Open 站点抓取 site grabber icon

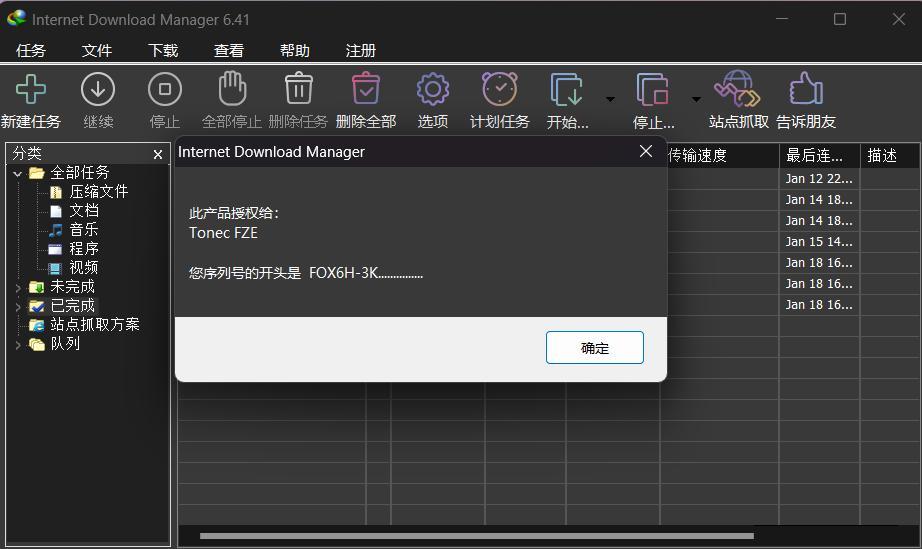click(x=737, y=88)
